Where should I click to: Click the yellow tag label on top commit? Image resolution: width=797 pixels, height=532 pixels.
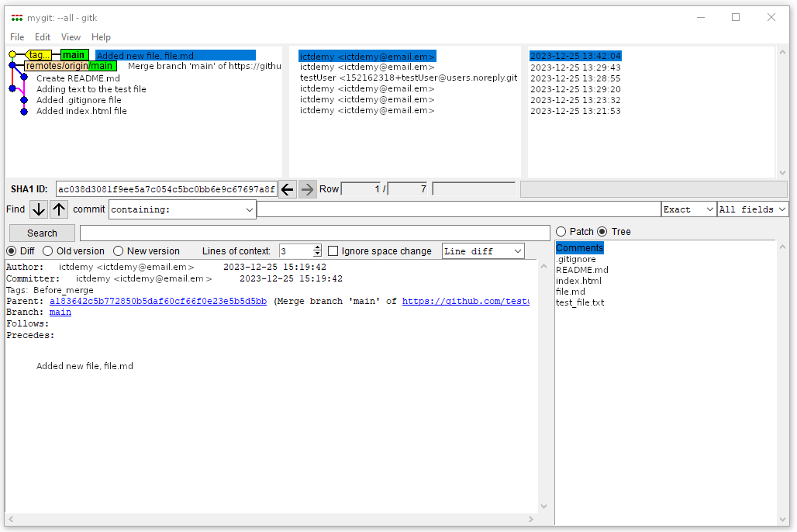[x=39, y=55]
